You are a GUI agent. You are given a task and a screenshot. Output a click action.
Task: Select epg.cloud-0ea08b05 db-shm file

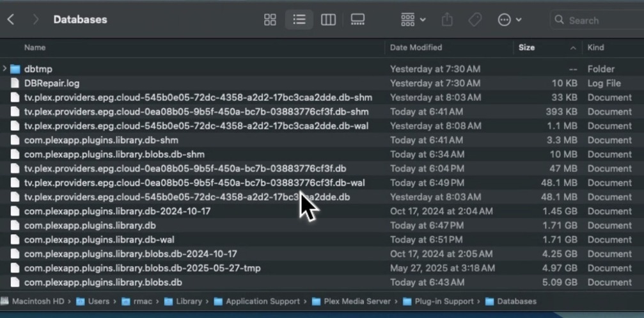tap(196, 112)
